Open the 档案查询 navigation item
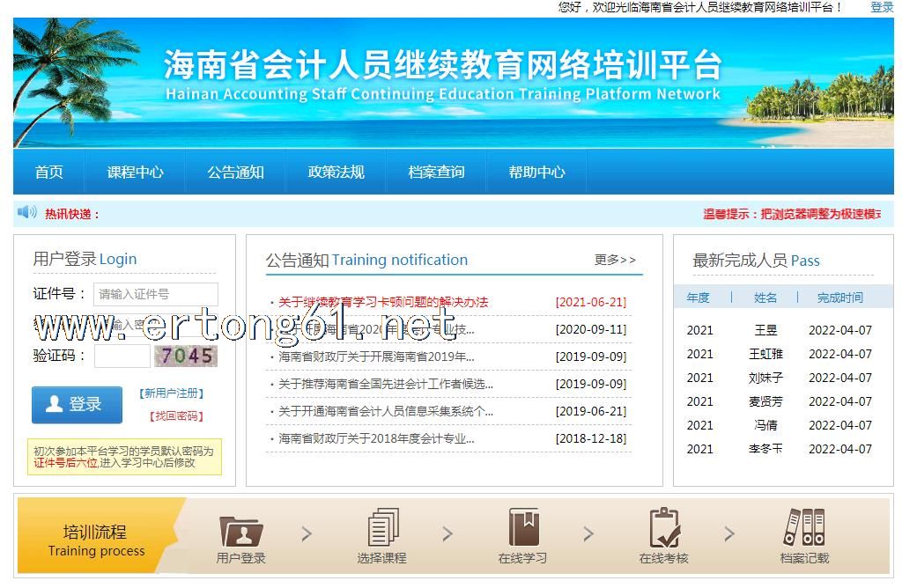 [x=436, y=172]
